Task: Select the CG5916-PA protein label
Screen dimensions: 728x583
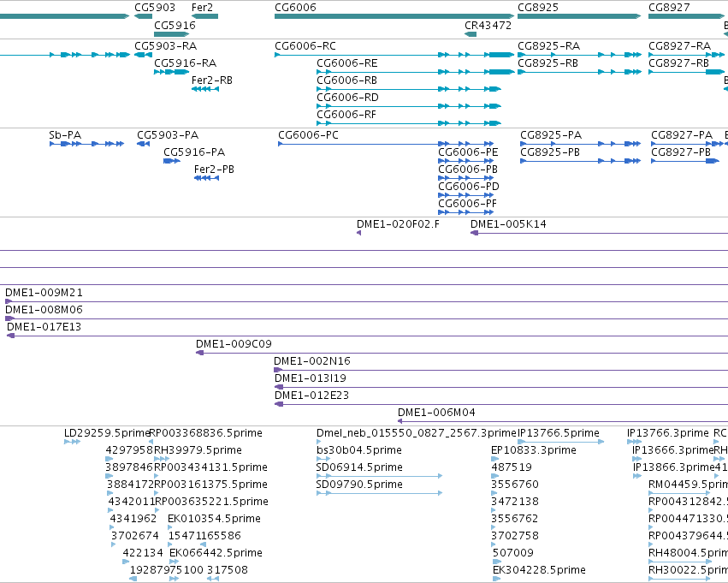Action: click(x=194, y=152)
